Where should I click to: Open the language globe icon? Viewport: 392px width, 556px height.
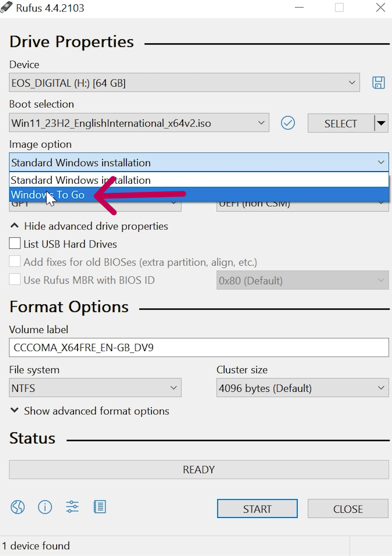tap(18, 507)
